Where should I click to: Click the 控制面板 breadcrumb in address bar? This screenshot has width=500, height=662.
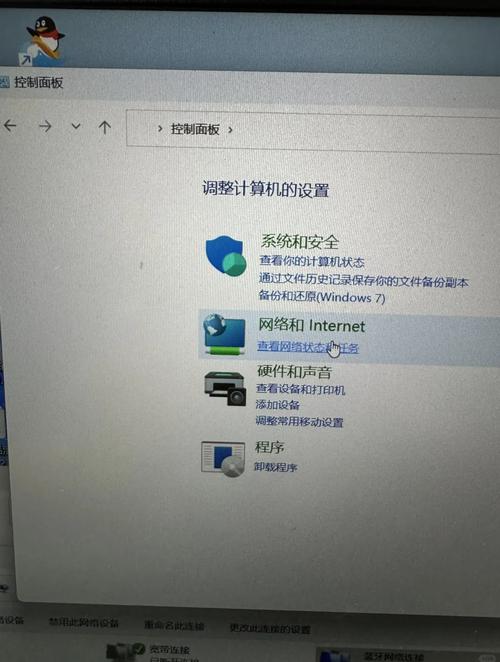(x=195, y=129)
